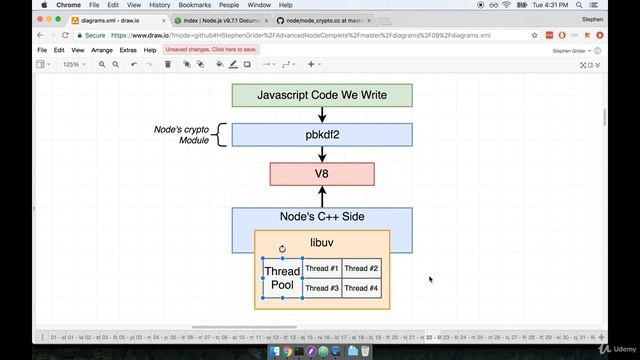Bookmark page with the star icon
The width and height of the screenshot is (640, 360).
pos(534,36)
